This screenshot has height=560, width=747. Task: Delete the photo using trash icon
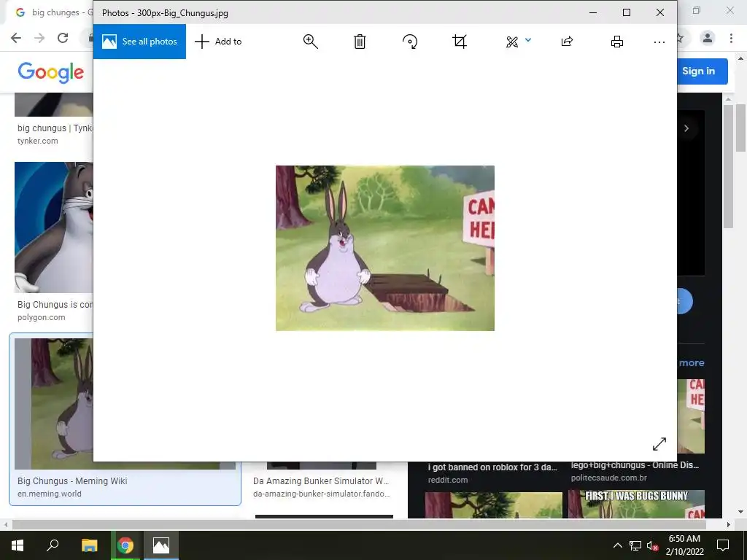[360, 42]
